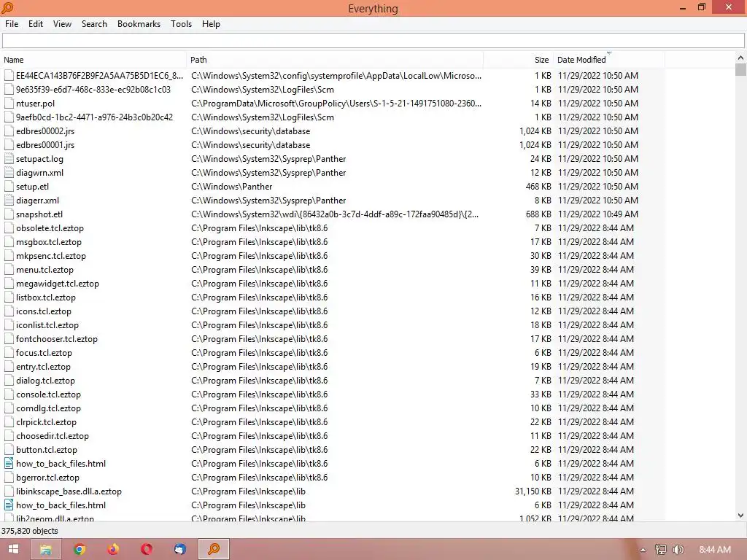The image size is (747, 560).
Task: Select file icon of EE44ECA143B76F2B9F2A5AA75B5D1EC6_8...
Action: click(9, 75)
